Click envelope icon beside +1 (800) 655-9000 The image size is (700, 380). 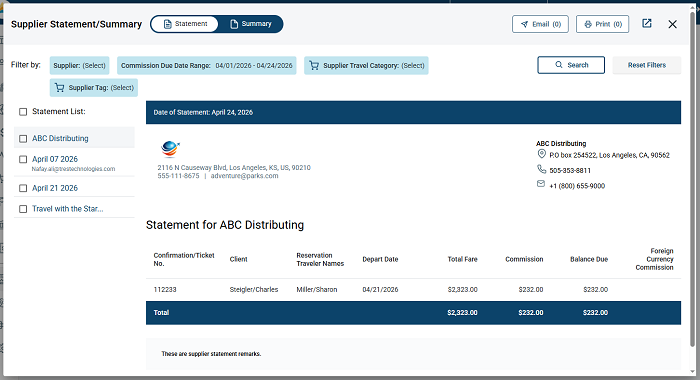541,184
